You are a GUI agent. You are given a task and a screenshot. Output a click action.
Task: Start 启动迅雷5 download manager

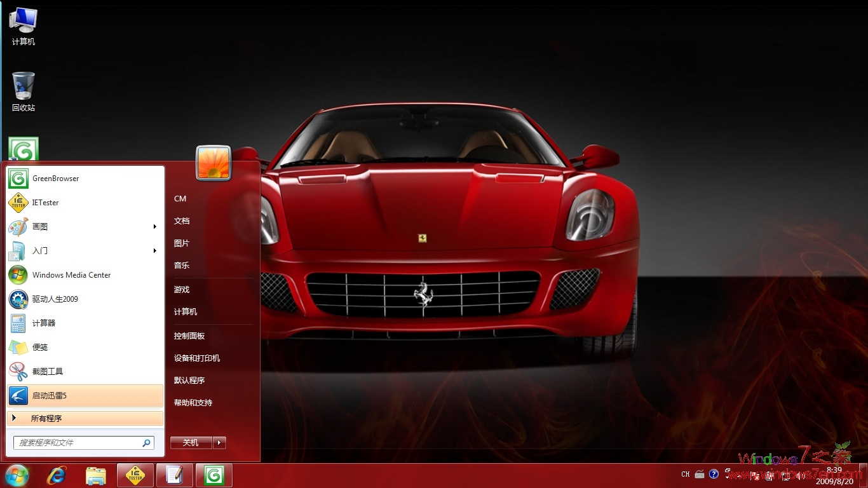point(50,396)
